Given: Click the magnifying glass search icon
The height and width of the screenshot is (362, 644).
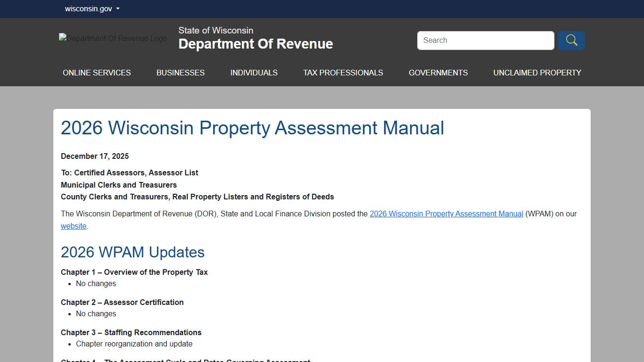Looking at the screenshot, I should click(x=571, y=41).
